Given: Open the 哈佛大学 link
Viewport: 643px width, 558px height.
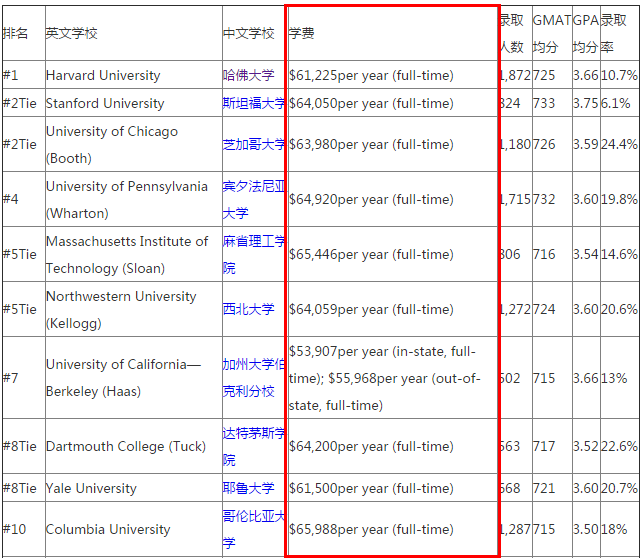Looking at the screenshot, I should click(249, 75).
